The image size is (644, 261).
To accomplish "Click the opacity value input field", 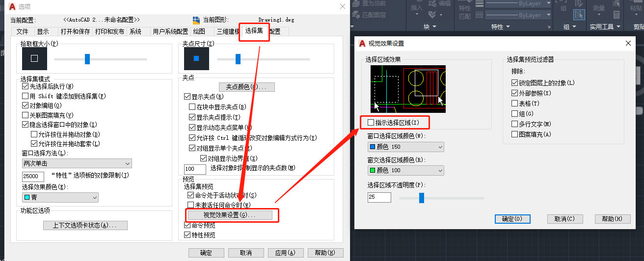I will click(x=379, y=197).
